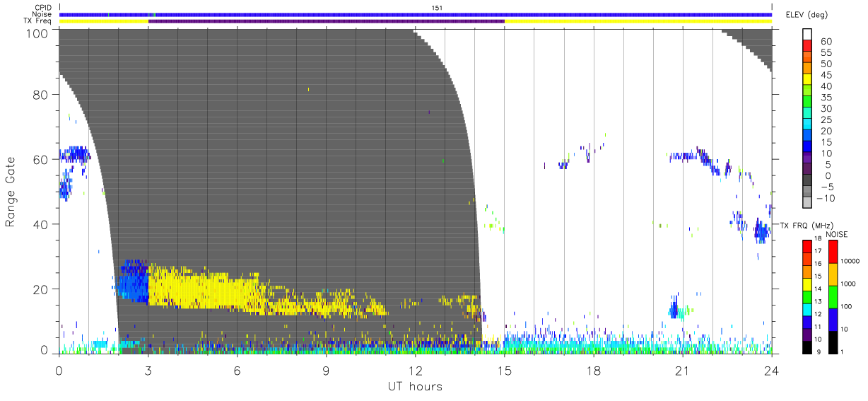
Task: Click x-axis tick label "6"
Action: pos(237,370)
